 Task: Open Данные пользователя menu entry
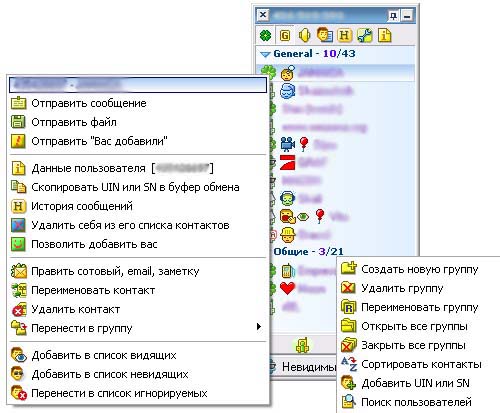coord(138,168)
